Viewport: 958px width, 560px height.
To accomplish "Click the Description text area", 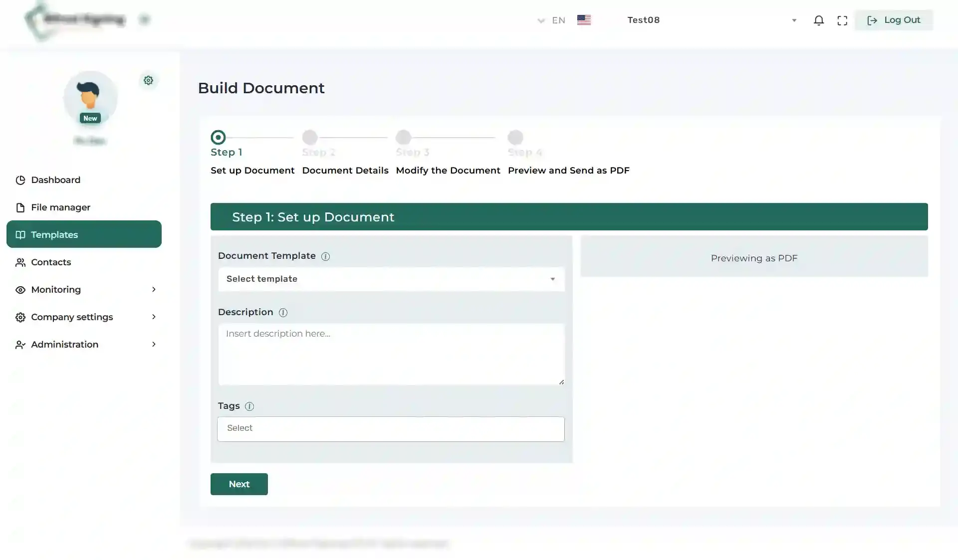I will [x=391, y=354].
